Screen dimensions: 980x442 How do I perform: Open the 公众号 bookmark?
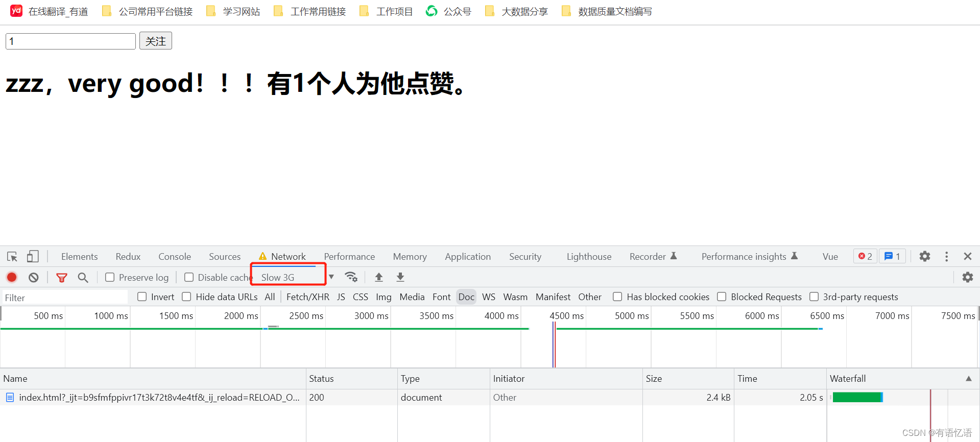[x=448, y=11]
